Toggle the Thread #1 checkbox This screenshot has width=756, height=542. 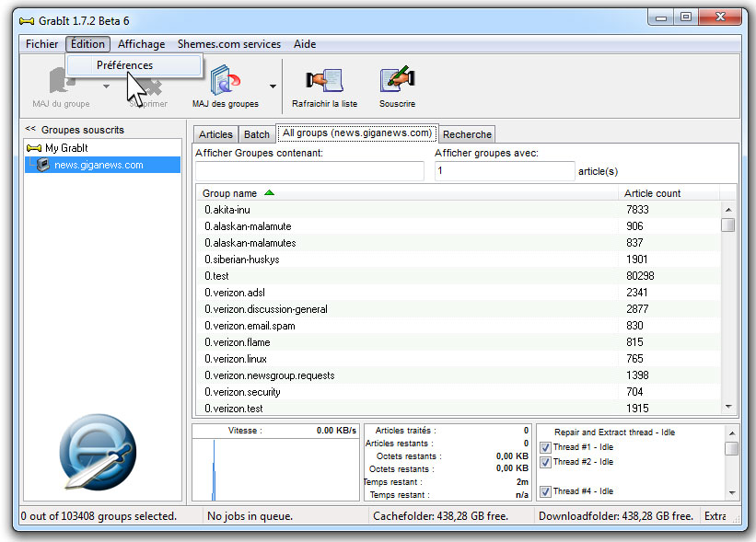[x=545, y=447]
